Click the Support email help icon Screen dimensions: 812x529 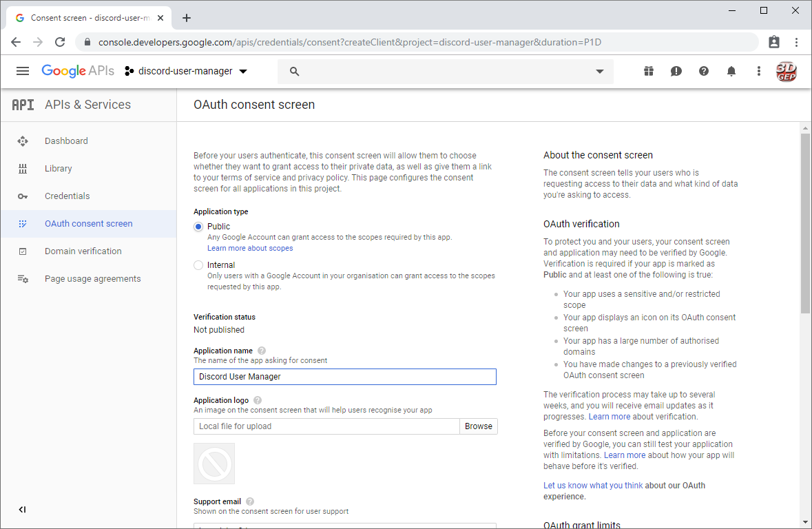point(250,501)
